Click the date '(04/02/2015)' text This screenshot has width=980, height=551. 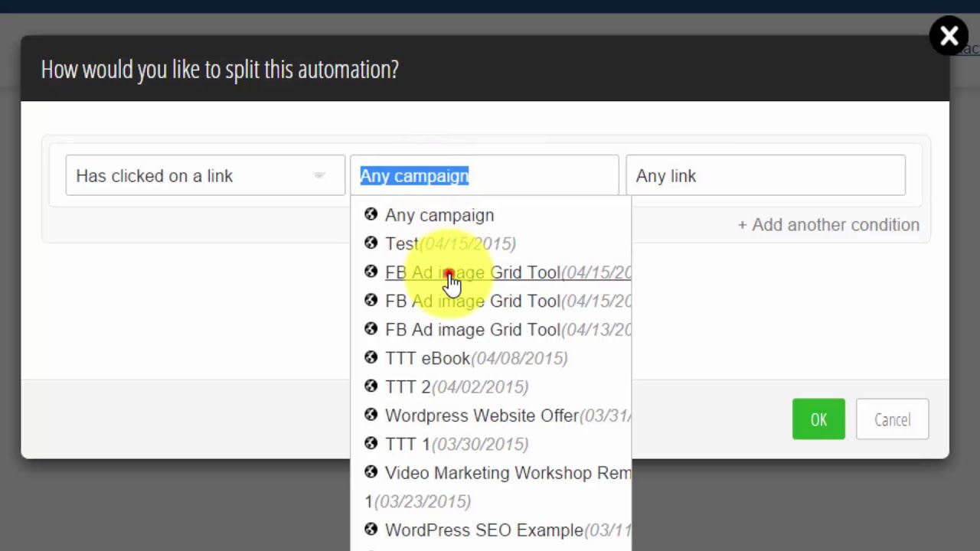click(x=480, y=386)
